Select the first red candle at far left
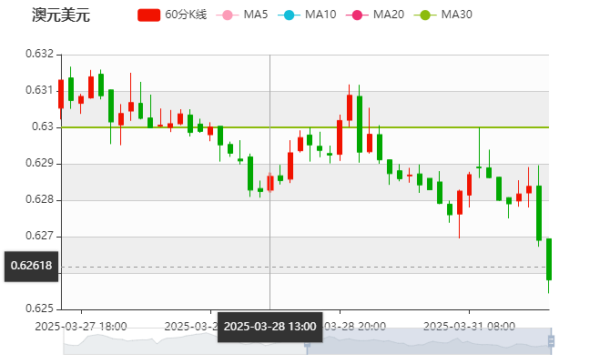This screenshot has width=610, height=364. click(x=61, y=94)
